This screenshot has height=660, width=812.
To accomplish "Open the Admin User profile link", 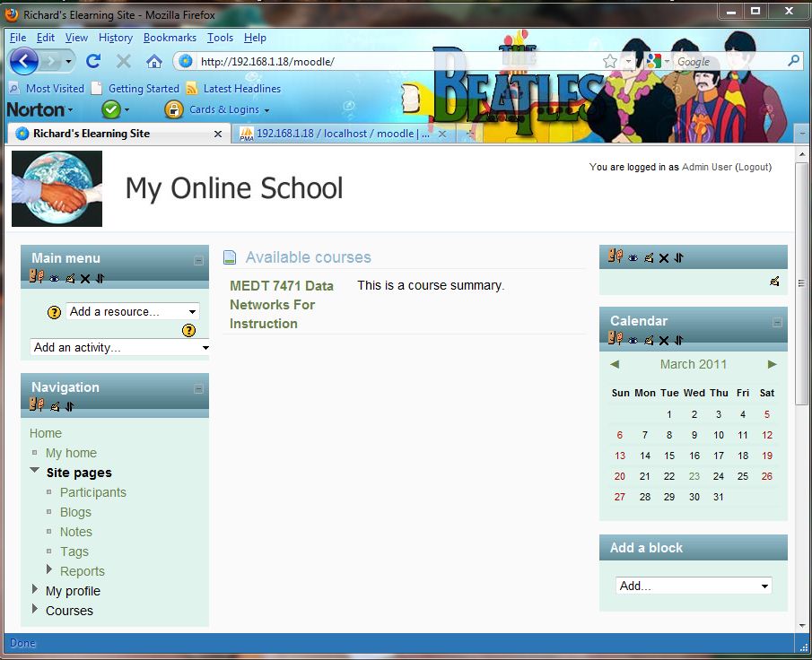I will click(706, 167).
